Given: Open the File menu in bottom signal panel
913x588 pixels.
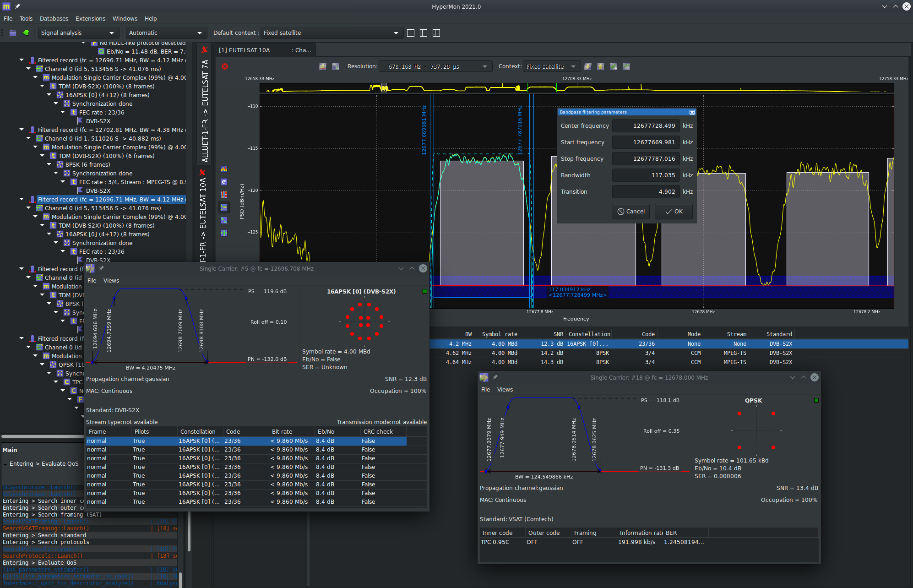Looking at the screenshot, I should 486,389.
